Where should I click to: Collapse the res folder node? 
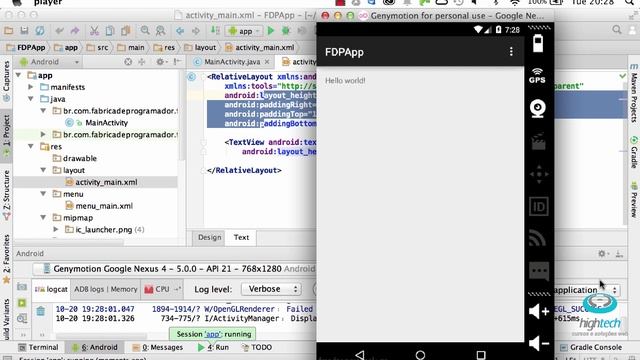[x=31, y=146]
